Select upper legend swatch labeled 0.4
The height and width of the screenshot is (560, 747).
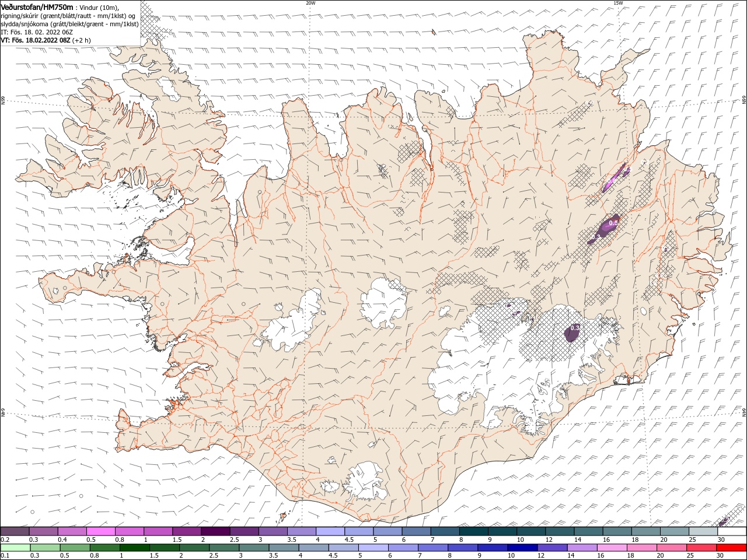click(x=72, y=531)
